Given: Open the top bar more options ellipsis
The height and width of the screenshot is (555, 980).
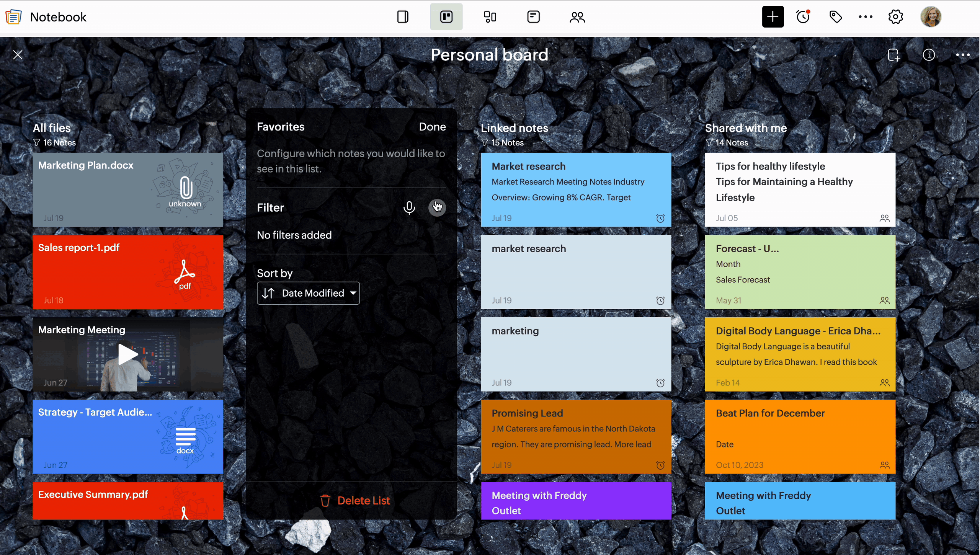Looking at the screenshot, I should (865, 17).
